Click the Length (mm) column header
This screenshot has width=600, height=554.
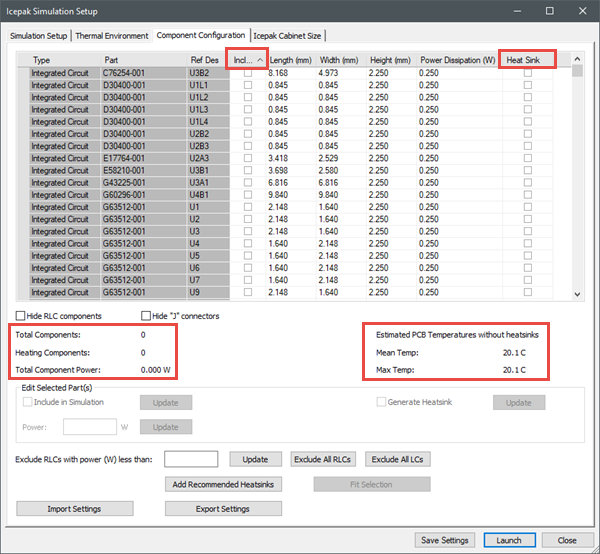click(x=291, y=60)
